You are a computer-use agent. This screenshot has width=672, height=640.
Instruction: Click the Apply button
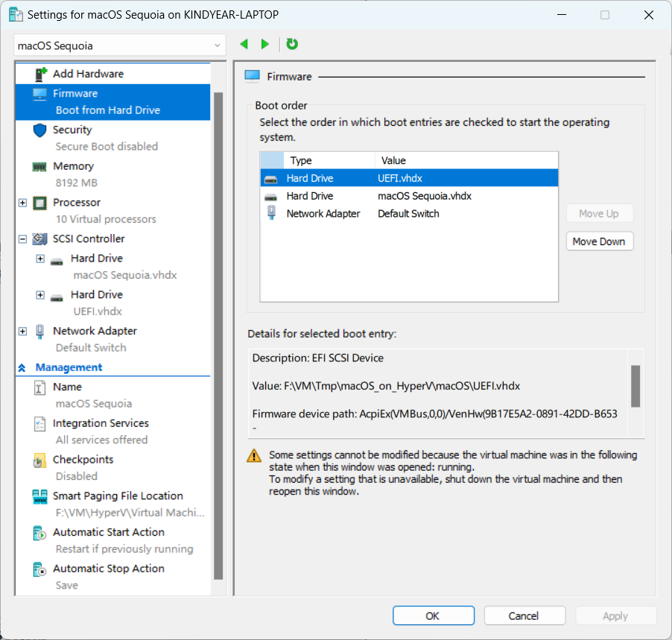coord(615,616)
